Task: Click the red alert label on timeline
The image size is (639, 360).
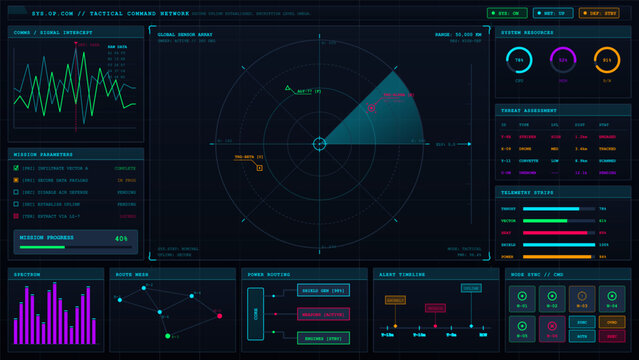Action: [435, 308]
